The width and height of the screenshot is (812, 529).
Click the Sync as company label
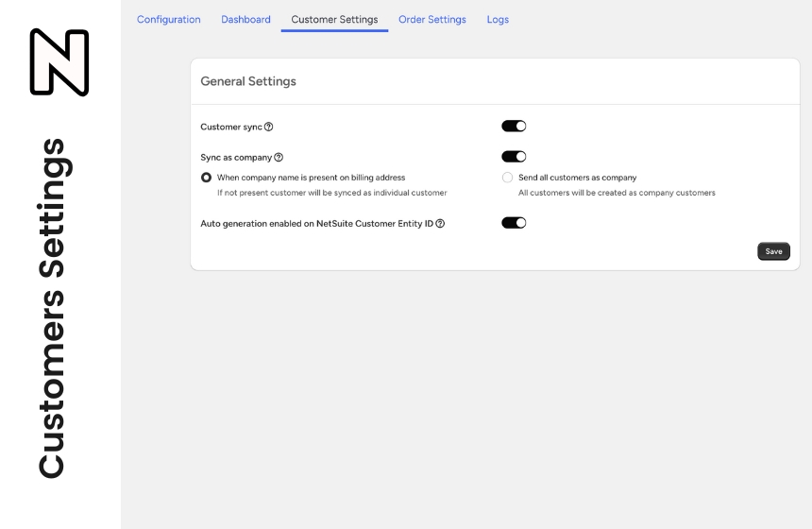(236, 158)
